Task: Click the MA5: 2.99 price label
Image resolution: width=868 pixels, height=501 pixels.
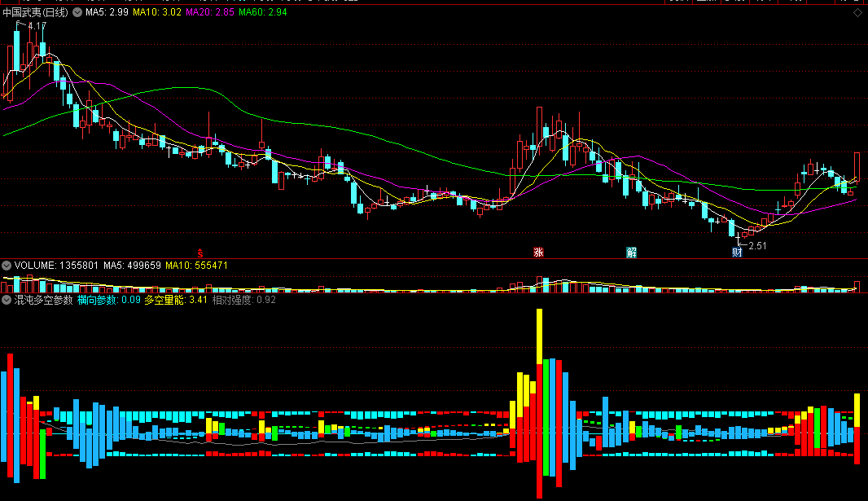Action: 107,12
